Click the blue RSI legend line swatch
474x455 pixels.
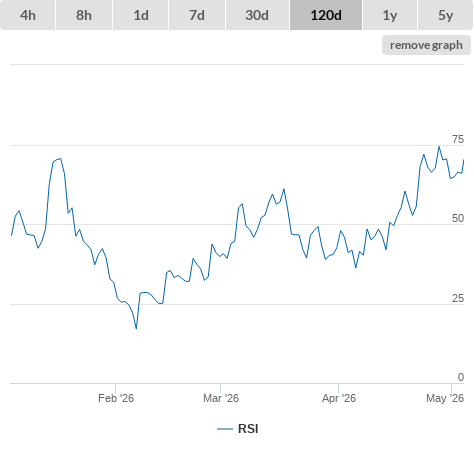225,429
